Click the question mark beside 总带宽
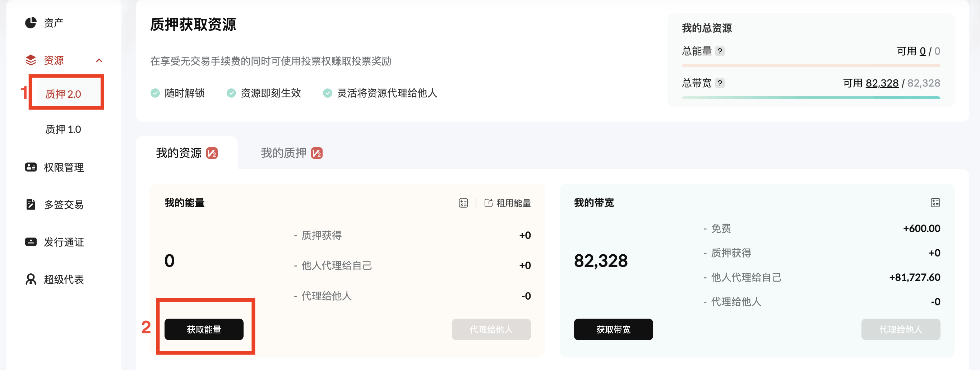 coord(721,83)
